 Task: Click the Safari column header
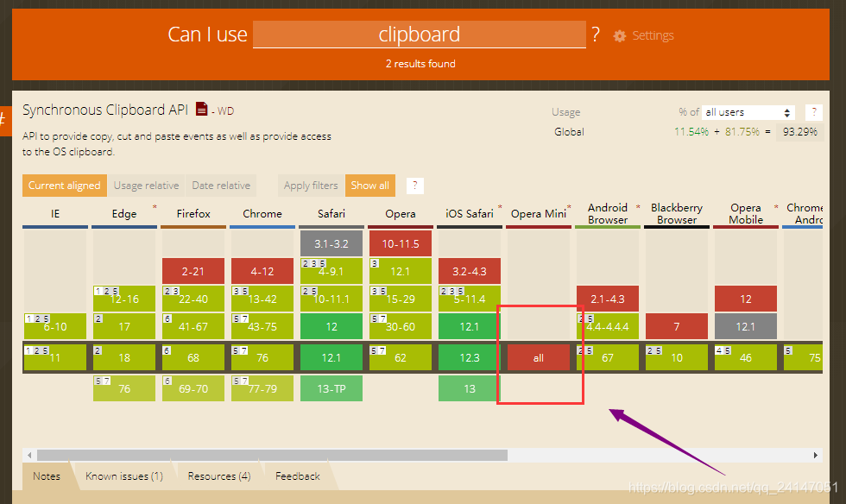pos(331,214)
